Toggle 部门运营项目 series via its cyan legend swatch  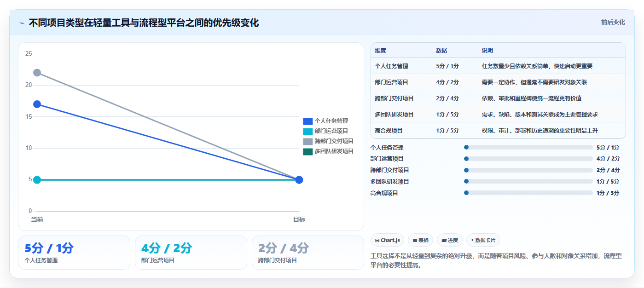pos(307,131)
